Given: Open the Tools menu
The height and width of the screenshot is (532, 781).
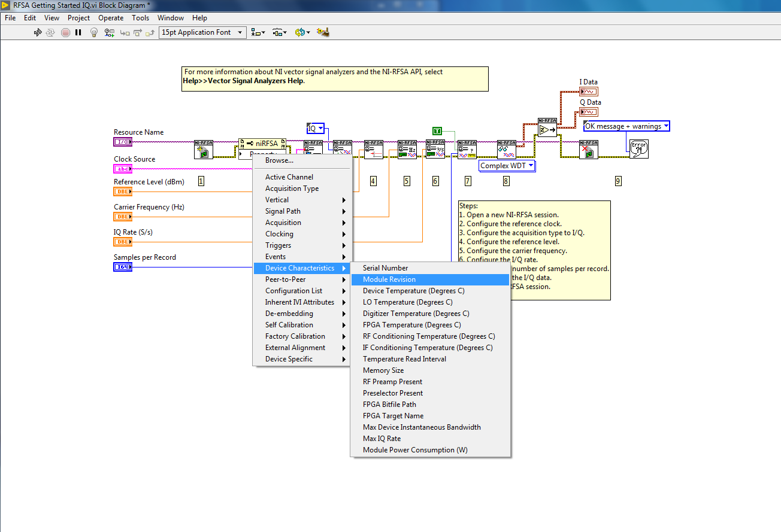Looking at the screenshot, I should pos(141,18).
